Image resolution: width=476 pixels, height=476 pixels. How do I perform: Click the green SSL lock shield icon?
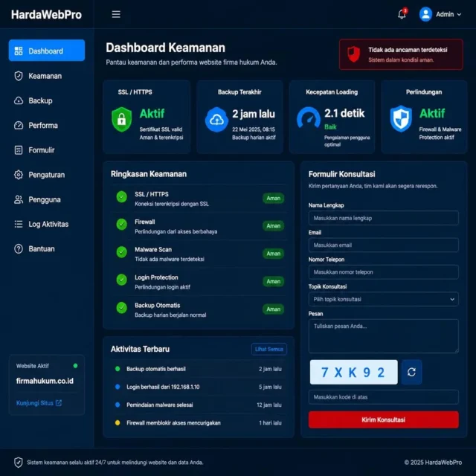point(122,120)
